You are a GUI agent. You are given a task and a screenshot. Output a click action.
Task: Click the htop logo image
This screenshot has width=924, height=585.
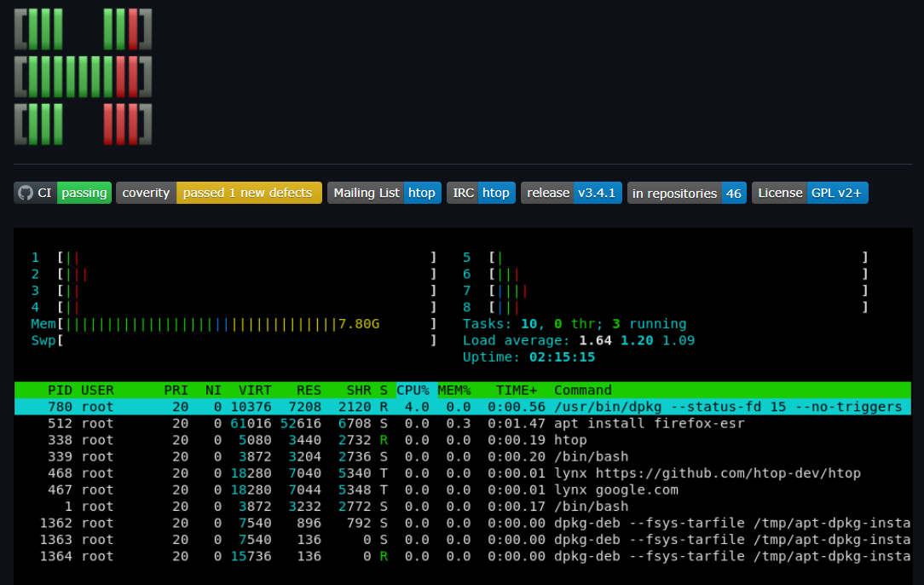pos(83,77)
